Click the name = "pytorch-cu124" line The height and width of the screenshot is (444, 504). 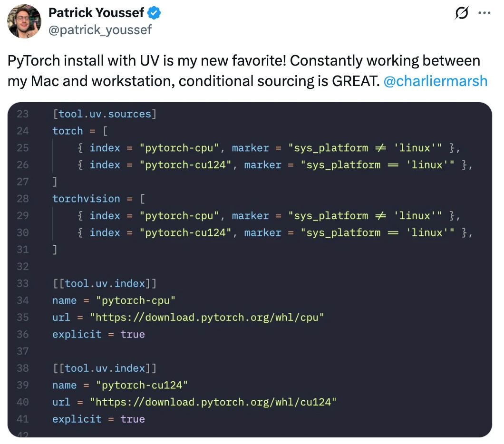pos(120,385)
